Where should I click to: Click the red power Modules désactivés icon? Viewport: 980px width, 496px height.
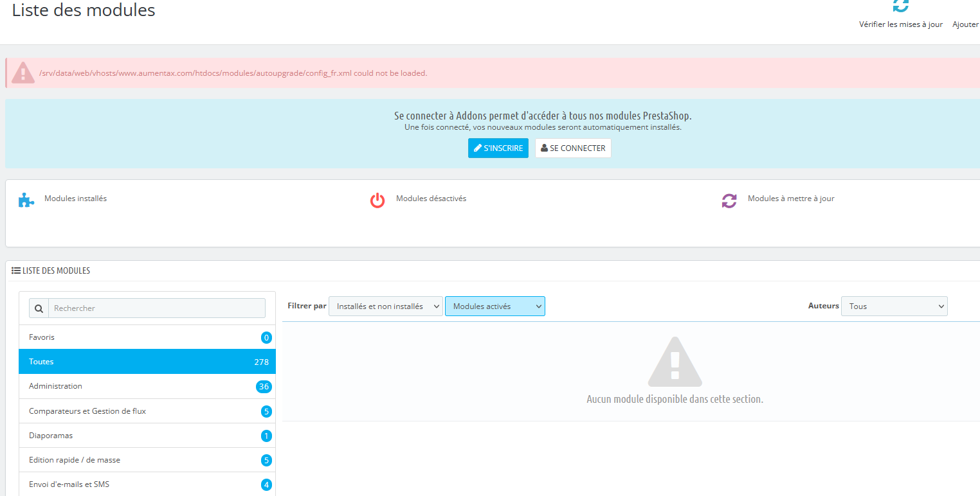tap(377, 200)
